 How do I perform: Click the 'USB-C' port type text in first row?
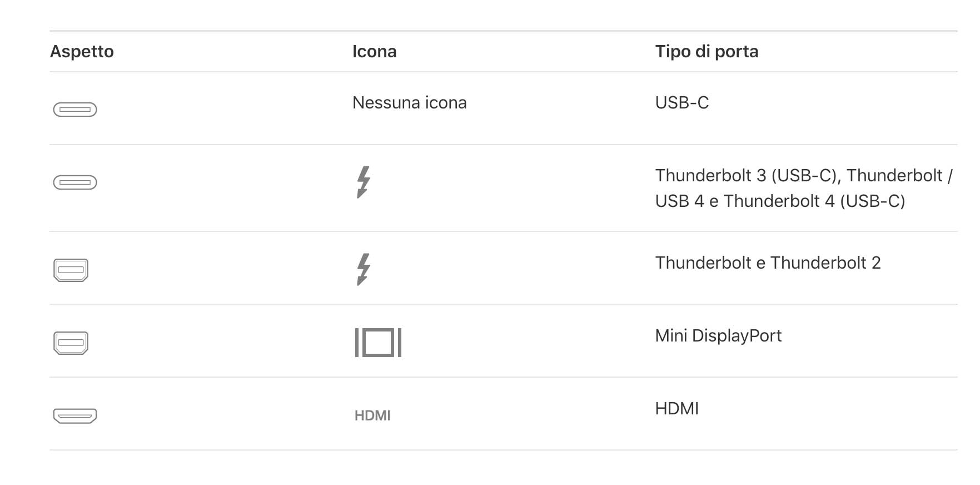pyautogui.click(x=681, y=102)
